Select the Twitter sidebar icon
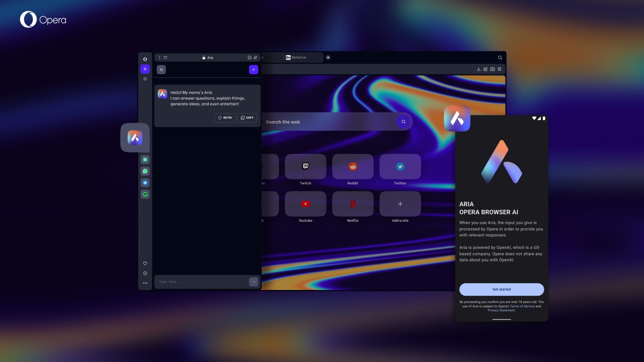 tap(145, 183)
